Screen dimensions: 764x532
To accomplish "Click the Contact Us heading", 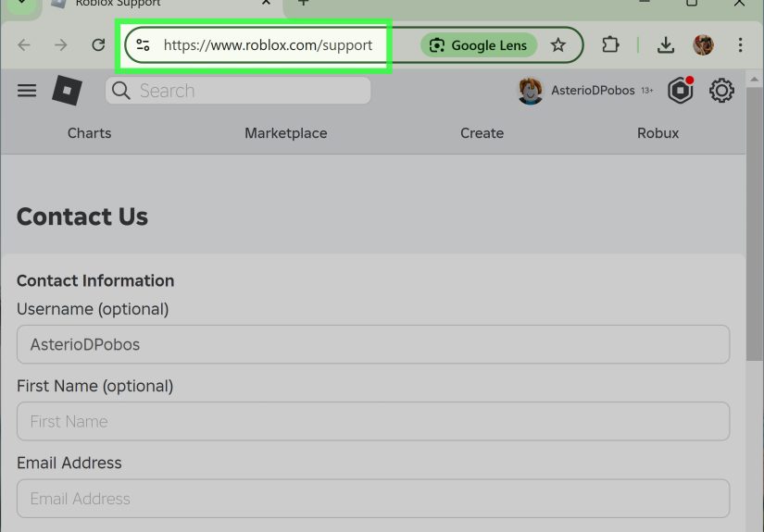I will click(x=82, y=217).
